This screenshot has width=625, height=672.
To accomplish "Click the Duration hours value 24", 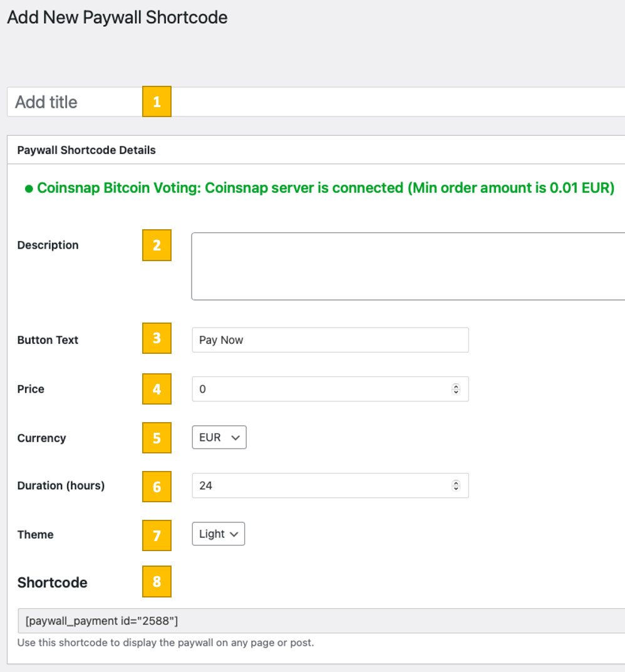I will pos(208,485).
